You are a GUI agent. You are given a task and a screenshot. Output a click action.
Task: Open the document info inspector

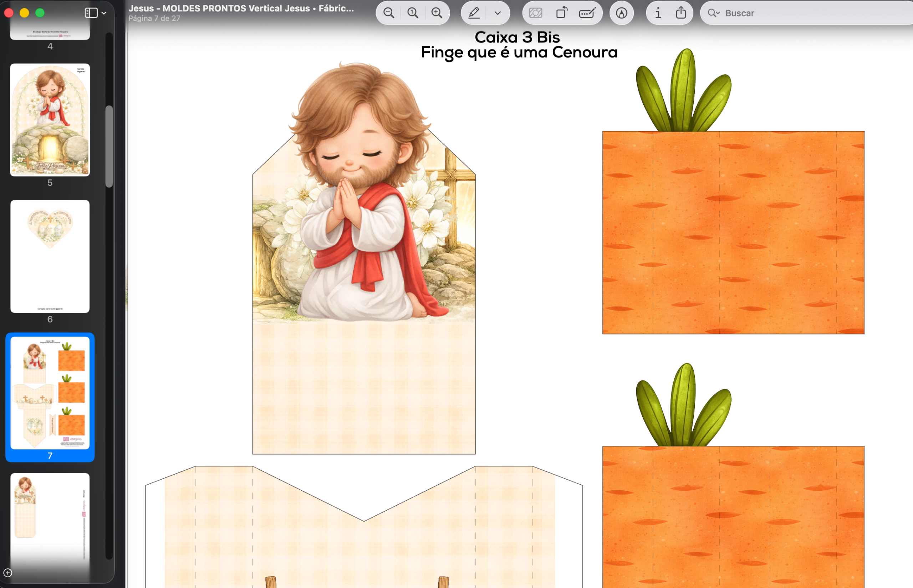(658, 13)
